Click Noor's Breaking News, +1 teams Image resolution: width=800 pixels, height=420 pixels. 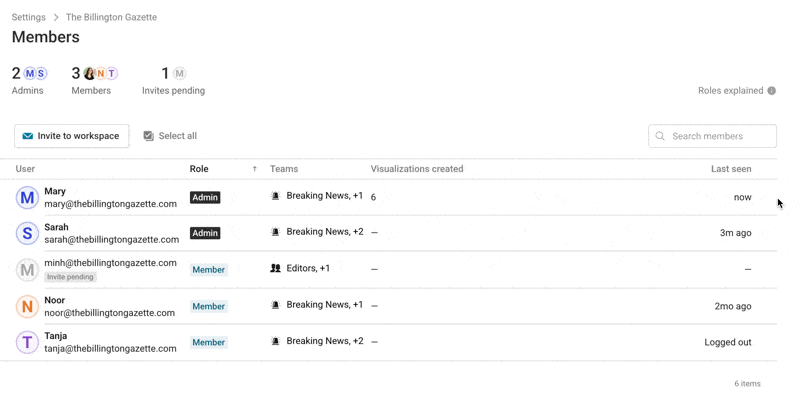point(324,305)
